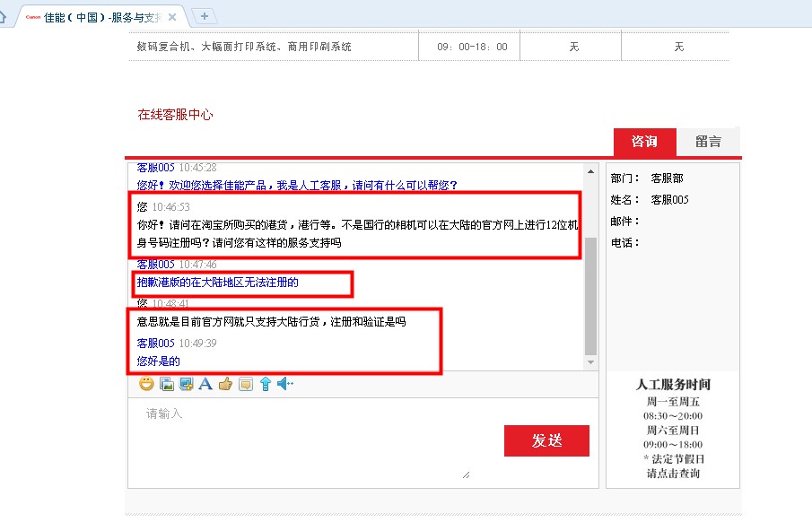This screenshot has height=531, width=812.
Task: Open the smiley emoticon picker
Action: (x=146, y=384)
